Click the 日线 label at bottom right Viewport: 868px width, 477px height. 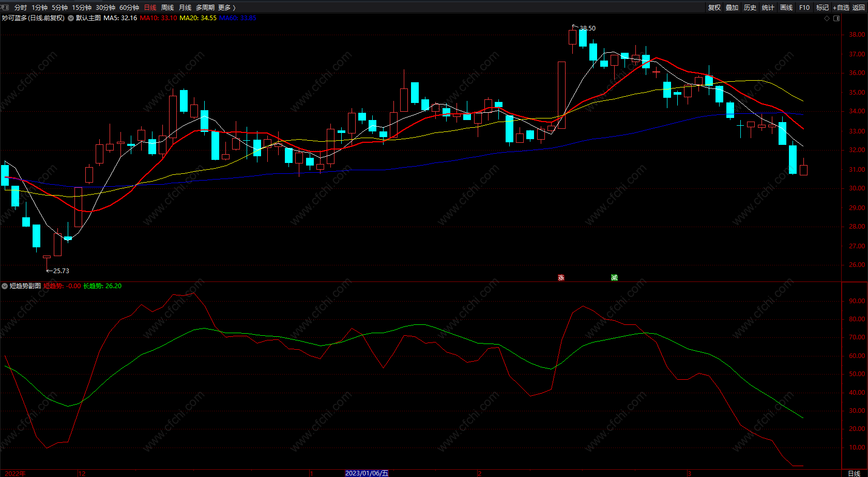pyautogui.click(x=854, y=473)
